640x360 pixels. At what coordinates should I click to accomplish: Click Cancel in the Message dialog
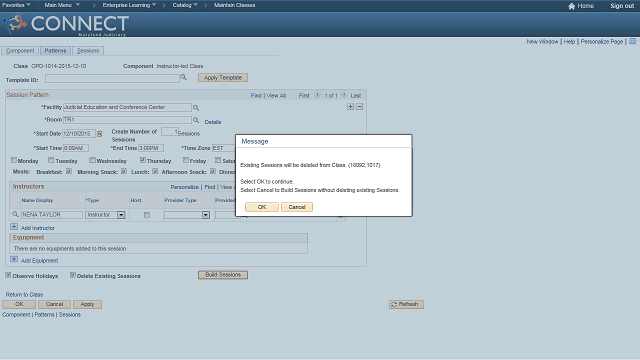click(297, 207)
